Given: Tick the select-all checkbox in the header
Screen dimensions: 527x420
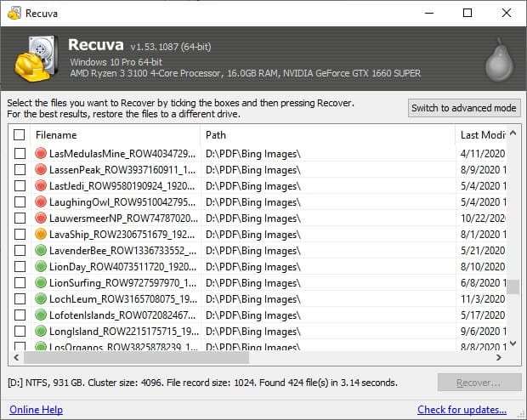Looking at the screenshot, I should 20,135.
